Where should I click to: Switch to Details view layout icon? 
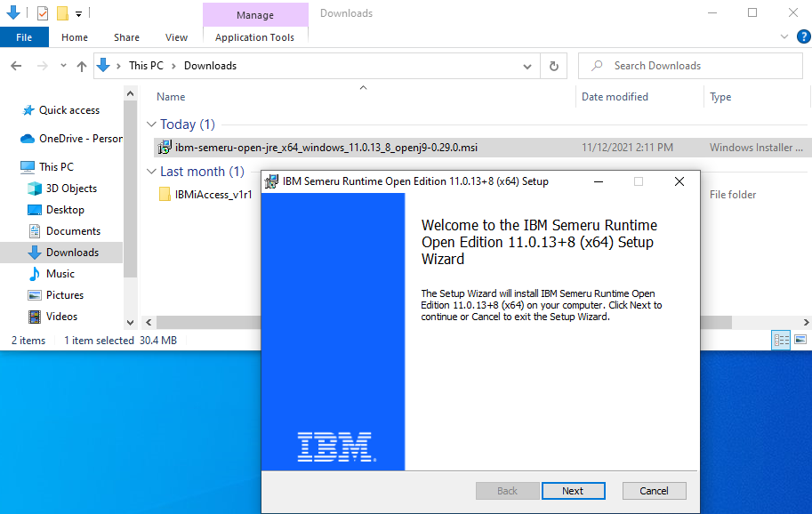(781, 340)
